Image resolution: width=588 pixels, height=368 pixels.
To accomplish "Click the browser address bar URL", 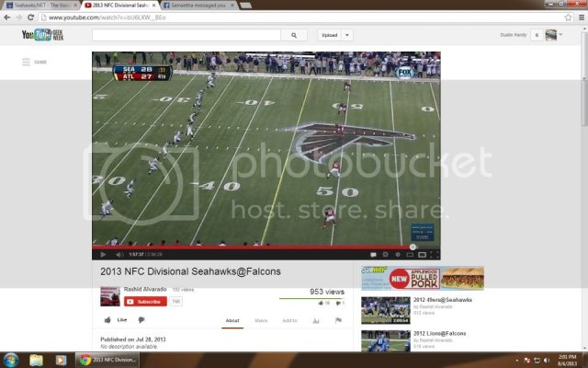I will click(x=107, y=17).
